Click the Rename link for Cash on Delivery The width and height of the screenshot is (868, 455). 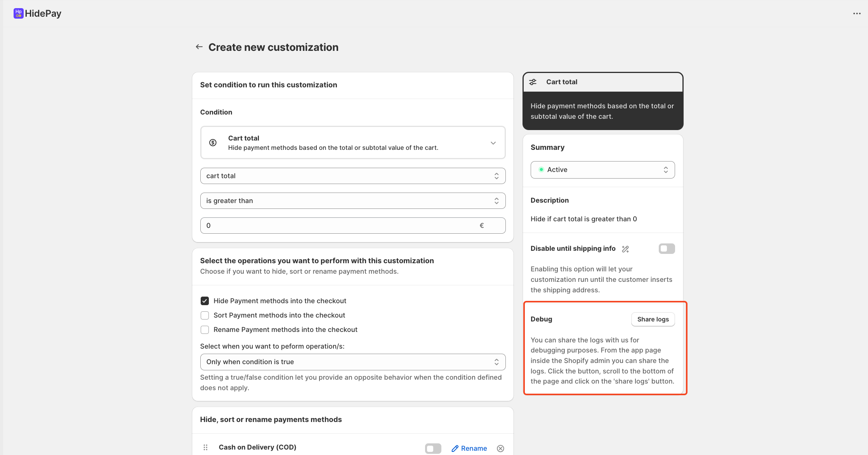[x=469, y=448]
